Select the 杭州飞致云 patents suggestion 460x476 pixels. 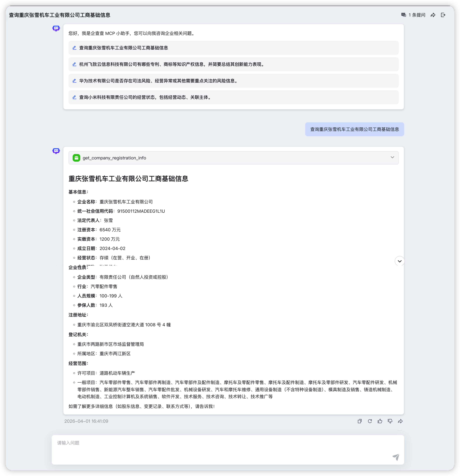[171, 64]
